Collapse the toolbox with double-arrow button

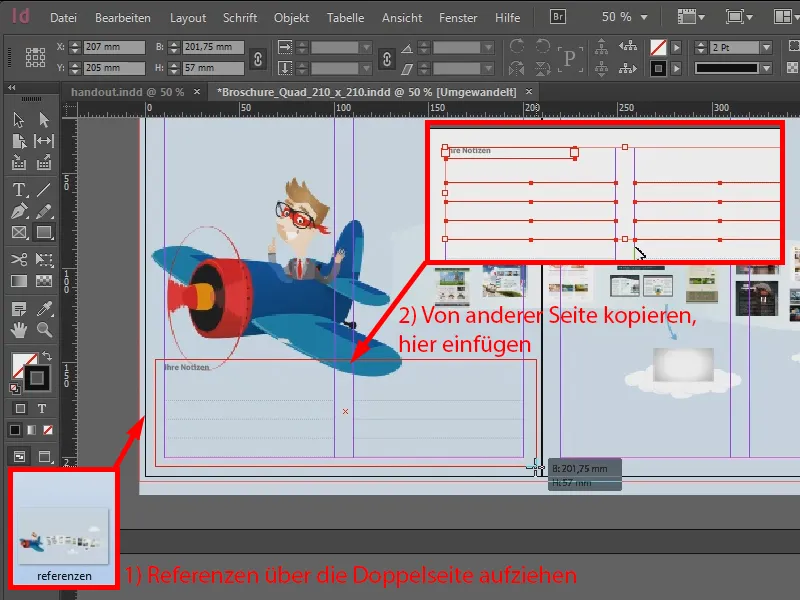pos(12,88)
